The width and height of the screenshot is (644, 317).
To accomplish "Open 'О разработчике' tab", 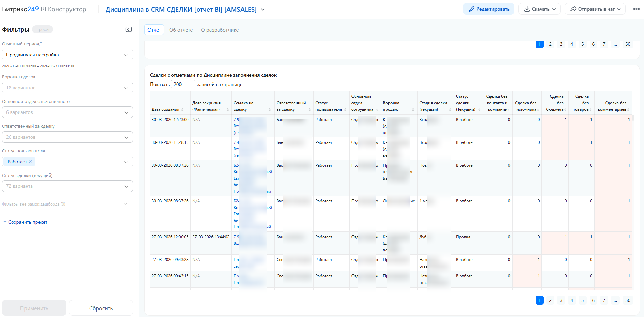I will coord(220,30).
